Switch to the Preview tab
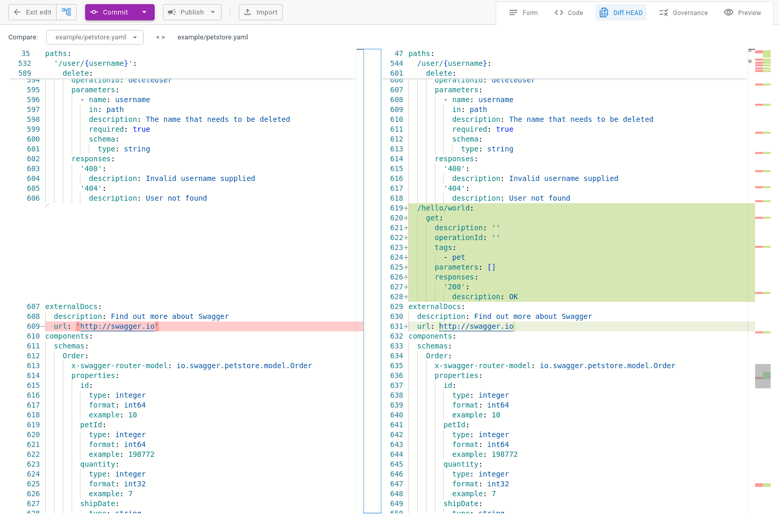 (x=742, y=12)
